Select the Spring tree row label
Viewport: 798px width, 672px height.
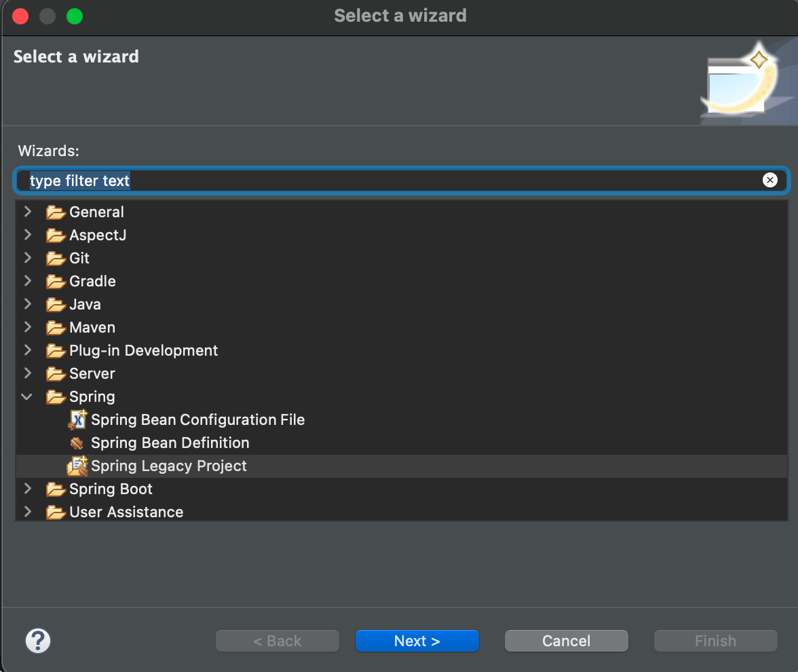coord(92,396)
